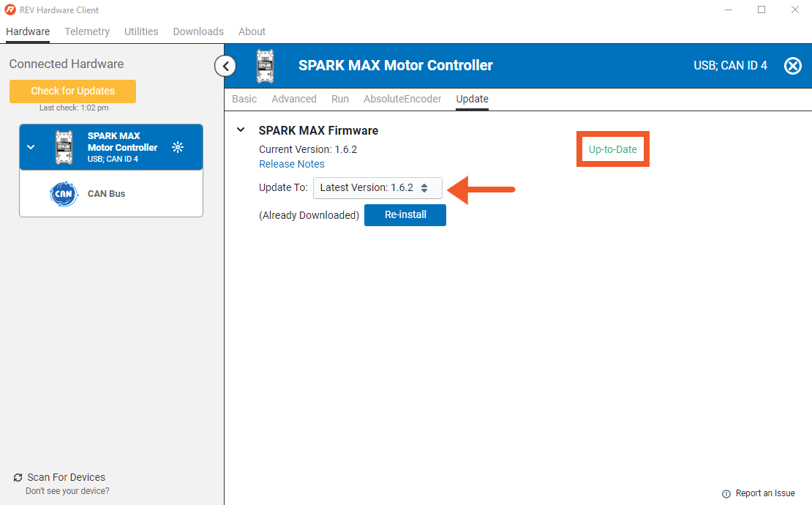Image resolution: width=812 pixels, height=505 pixels.
Task: Collapse the SPARK MAX Firmware section
Action: pos(241,130)
